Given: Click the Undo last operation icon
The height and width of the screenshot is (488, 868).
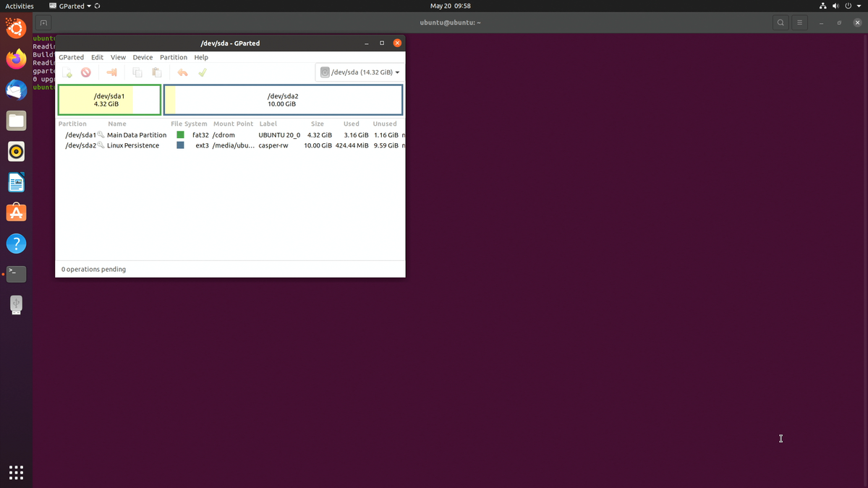Looking at the screenshot, I should coord(182,72).
